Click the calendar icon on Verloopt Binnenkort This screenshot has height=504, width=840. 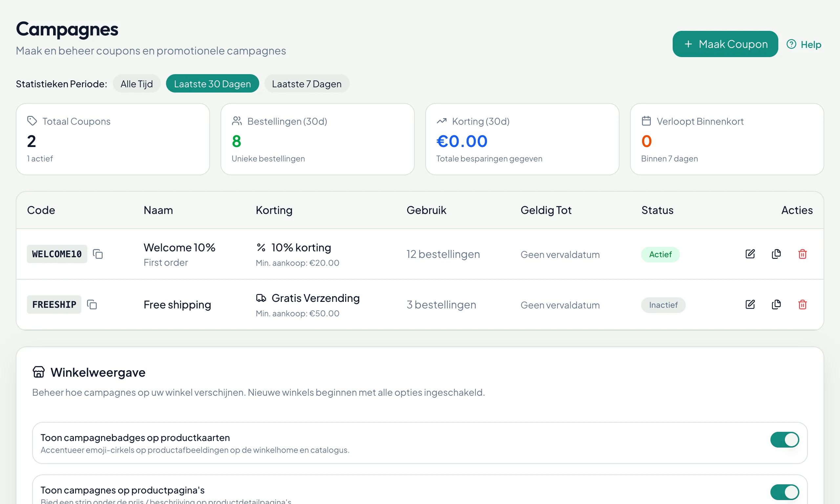[x=646, y=121]
